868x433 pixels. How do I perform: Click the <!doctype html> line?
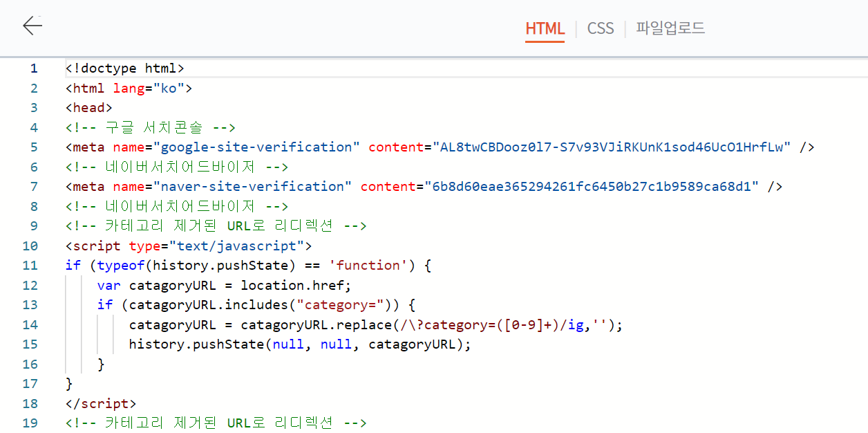click(x=125, y=68)
